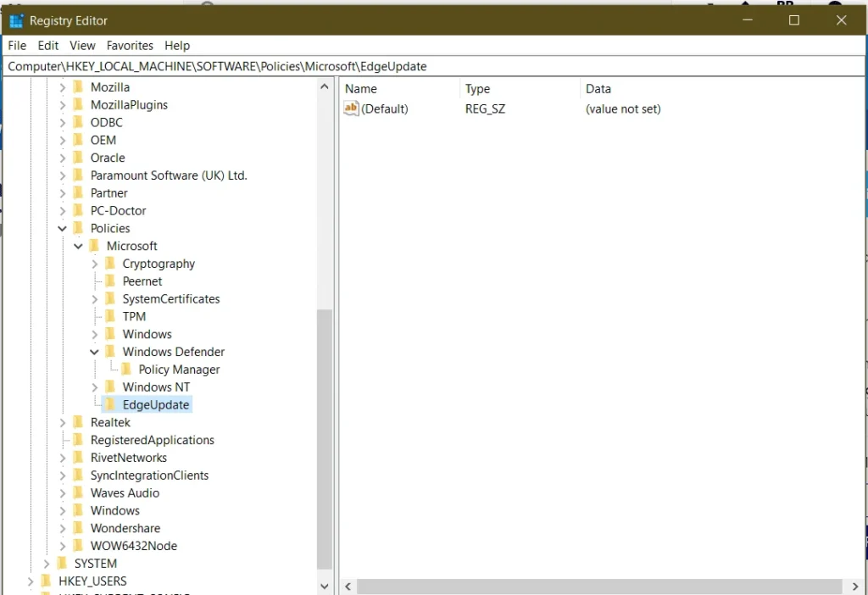Viewport: 868px width, 595px height.
Task: Expand the SystemCertificates key
Action: point(94,299)
